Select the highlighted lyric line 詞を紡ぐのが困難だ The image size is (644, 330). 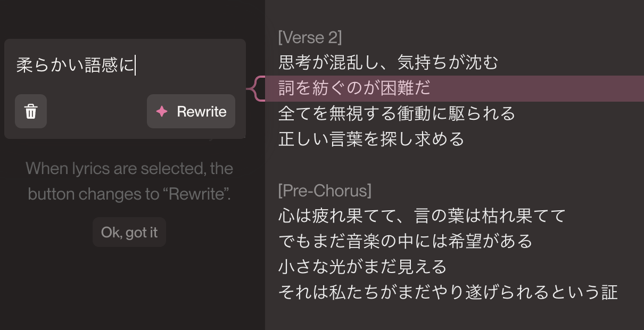tap(354, 88)
